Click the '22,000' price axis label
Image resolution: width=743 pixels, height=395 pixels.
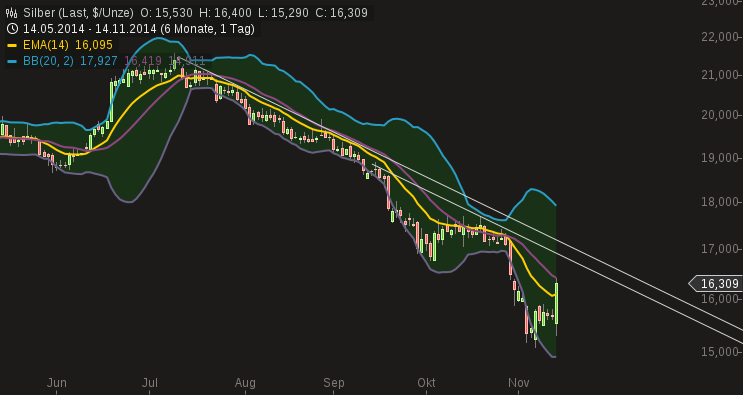click(x=719, y=36)
